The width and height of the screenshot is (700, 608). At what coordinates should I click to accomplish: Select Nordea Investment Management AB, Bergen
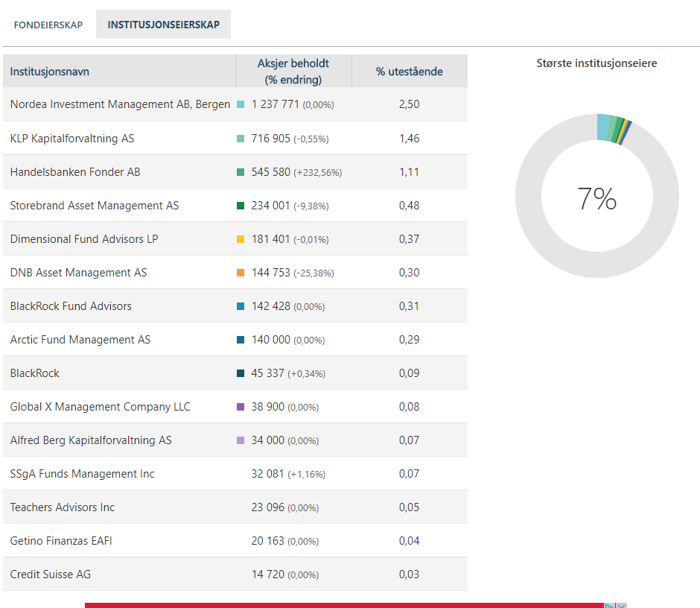[120, 104]
